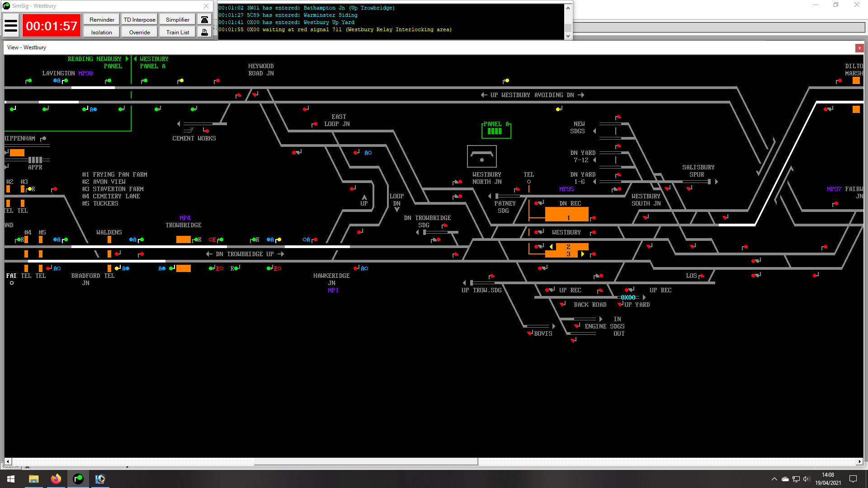
Task: Click Westbury platform 1 orange block
Action: (x=567, y=214)
